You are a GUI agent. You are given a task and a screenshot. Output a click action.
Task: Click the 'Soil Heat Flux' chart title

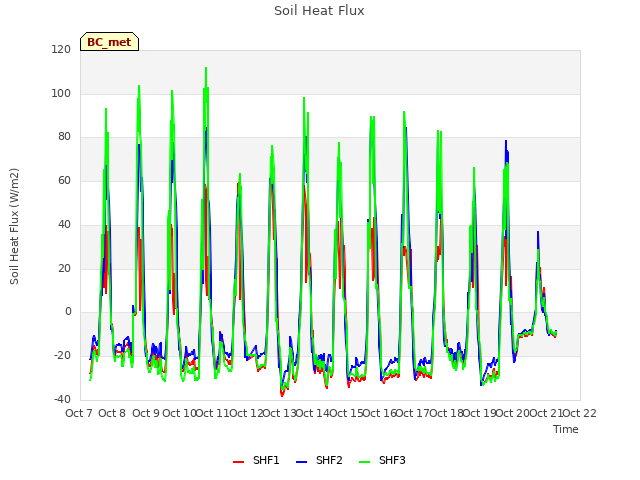319,11
